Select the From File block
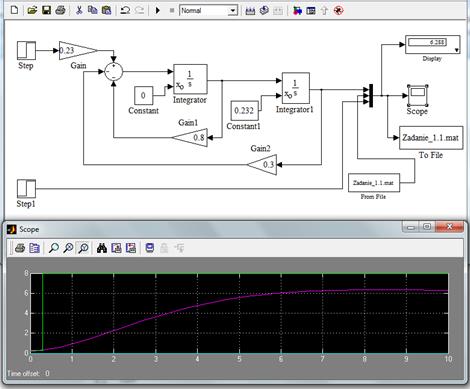This screenshot has height=389, width=470. coord(374,183)
